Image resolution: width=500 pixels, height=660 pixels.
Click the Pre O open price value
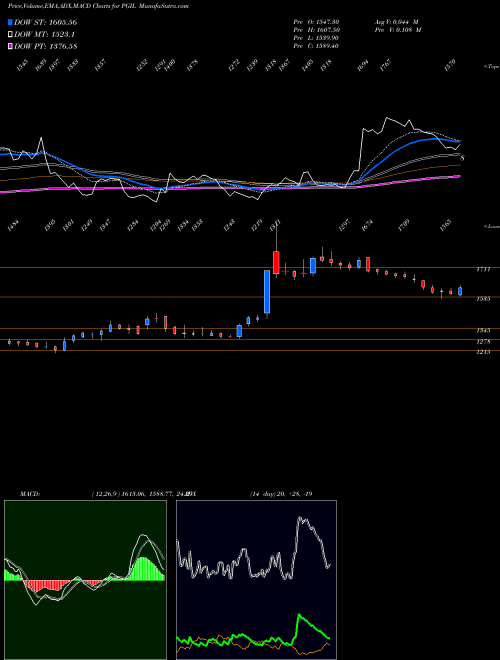point(316,21)
